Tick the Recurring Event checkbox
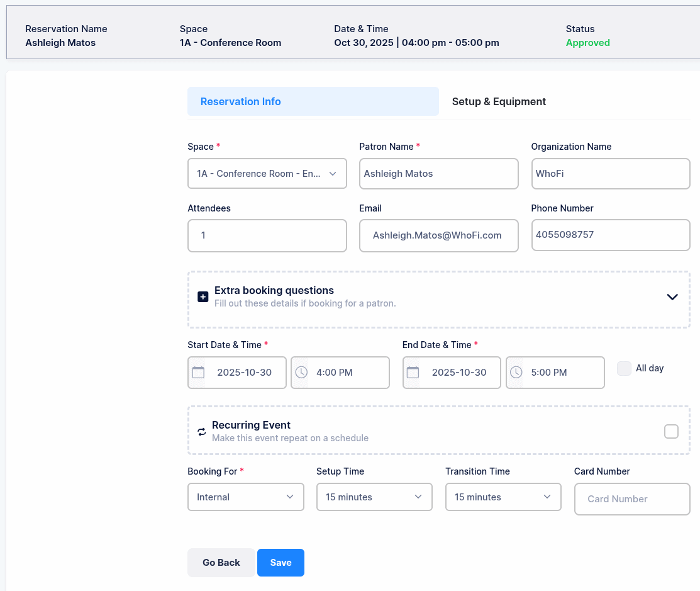 (671, 431)
